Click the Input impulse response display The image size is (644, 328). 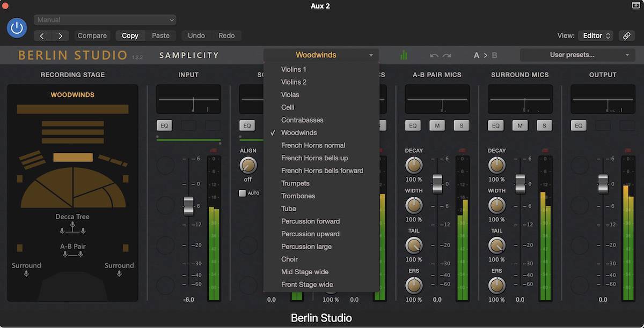[x=188, y=99]
